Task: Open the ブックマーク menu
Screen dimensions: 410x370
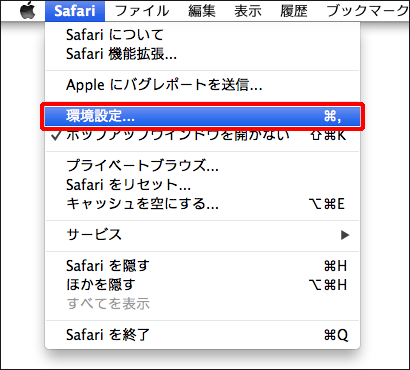Action: (x=367, y=11)
